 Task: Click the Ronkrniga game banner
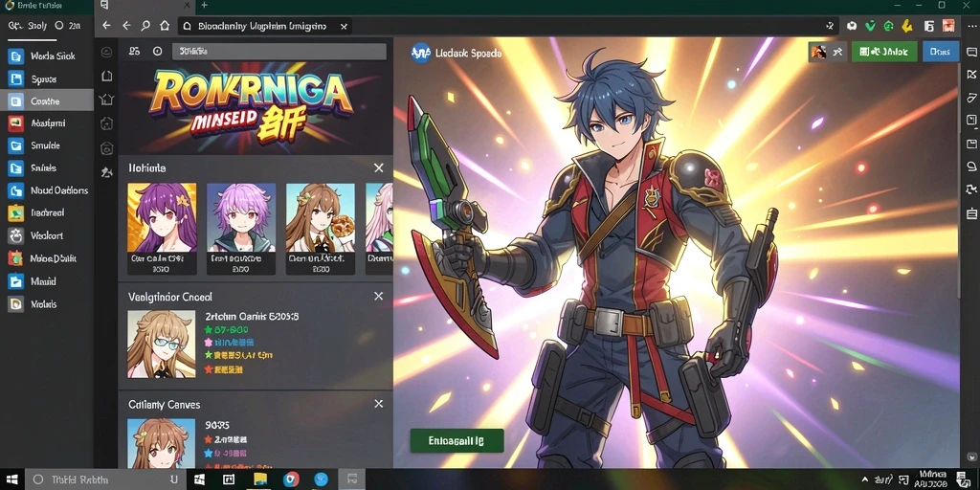tap(256, 107)
